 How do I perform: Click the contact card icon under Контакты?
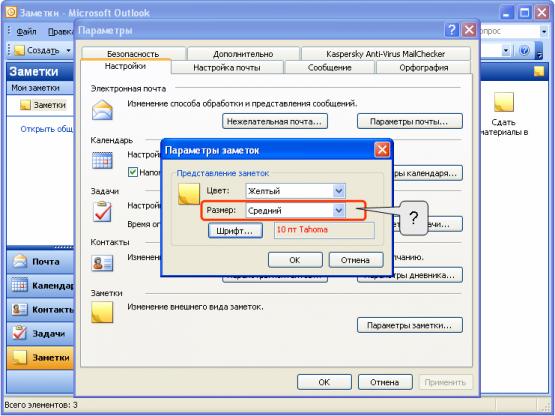102,263
